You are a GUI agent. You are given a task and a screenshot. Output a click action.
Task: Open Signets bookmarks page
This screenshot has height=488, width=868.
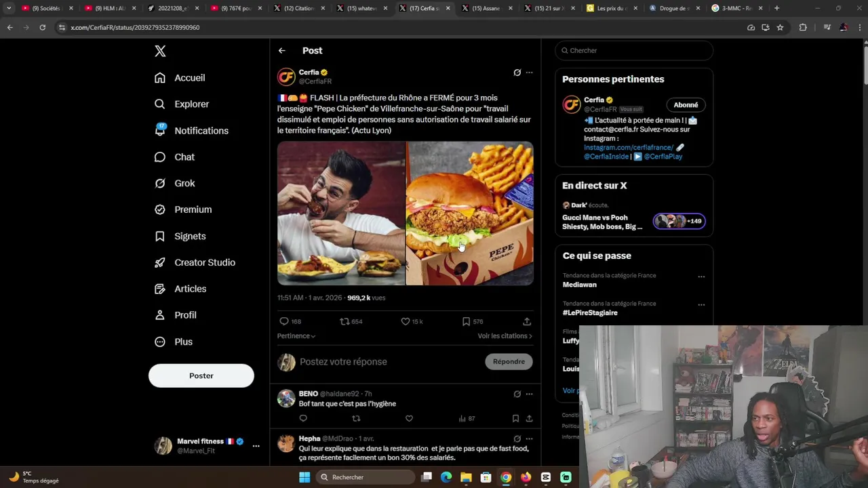180,237
